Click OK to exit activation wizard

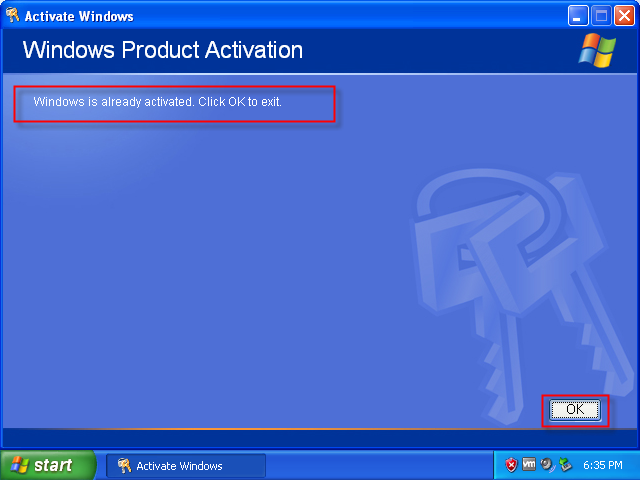[x=575, y=410]
